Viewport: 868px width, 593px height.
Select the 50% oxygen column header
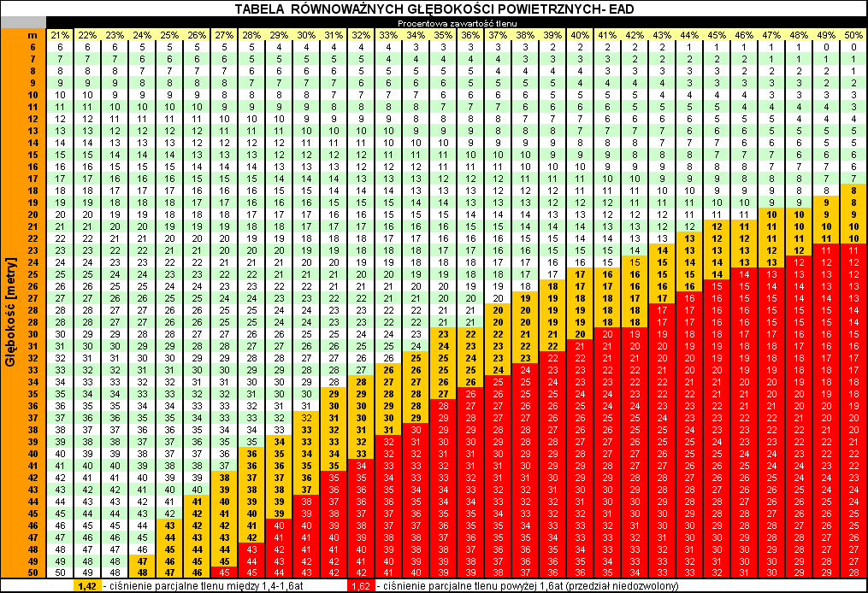pyautogui.click(x=853, y=34)
